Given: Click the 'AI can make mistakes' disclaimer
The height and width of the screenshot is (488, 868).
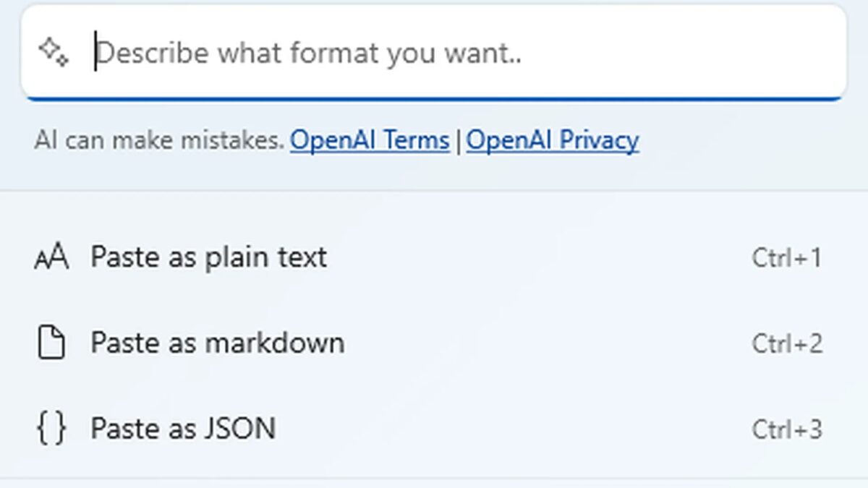Looking at the screenshot, I should tap(158, 140).
